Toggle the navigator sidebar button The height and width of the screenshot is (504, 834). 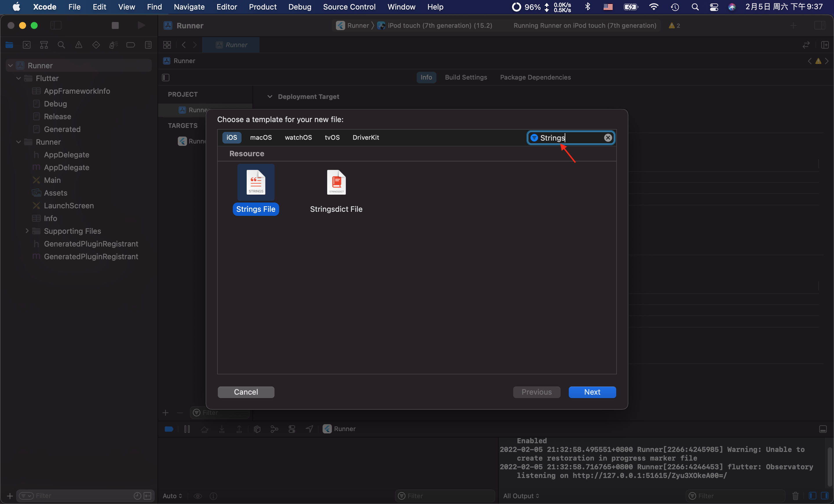click(56, 25)
